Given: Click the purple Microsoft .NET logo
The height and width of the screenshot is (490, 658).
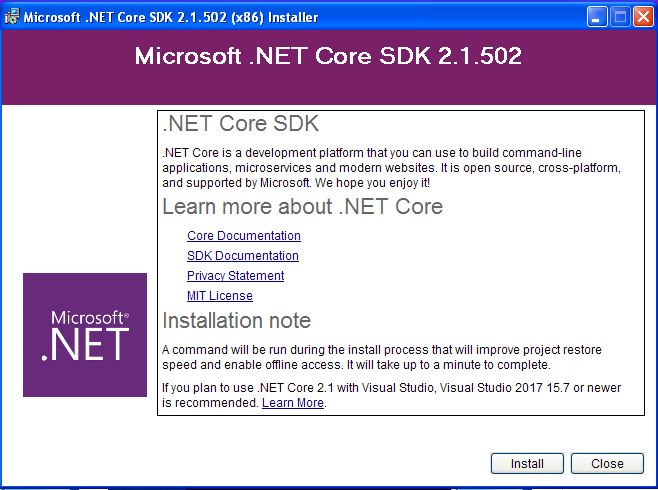Looking at the screenshot, I should coord(85,335).
